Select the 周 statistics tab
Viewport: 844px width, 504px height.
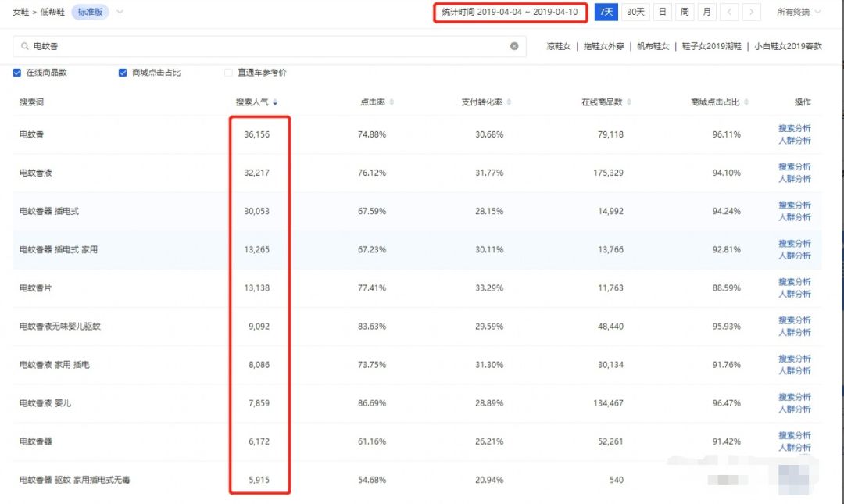point(684,12)
